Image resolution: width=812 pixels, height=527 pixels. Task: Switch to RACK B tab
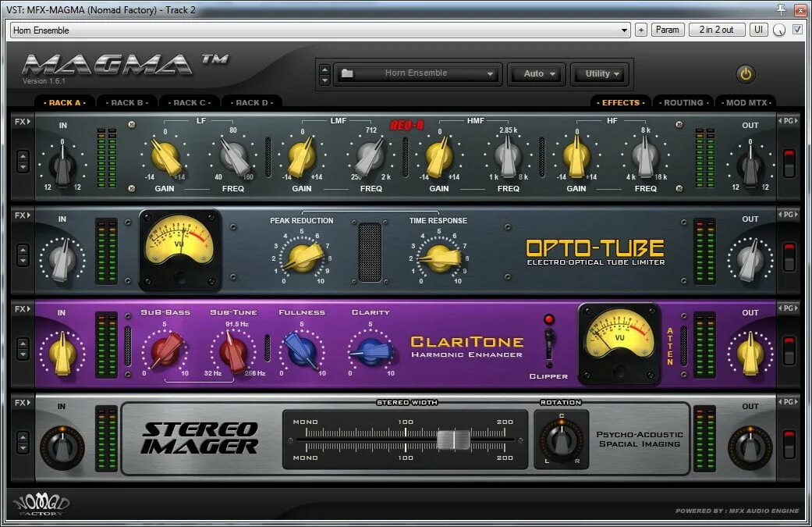(127, 102)
